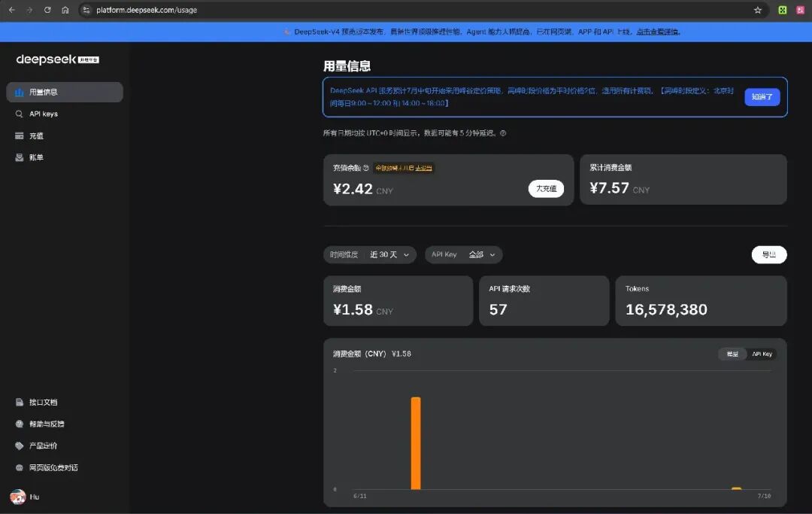Click the help icon next to 充值余额
This screenshot has width=812, height=514.
point(365,168)
